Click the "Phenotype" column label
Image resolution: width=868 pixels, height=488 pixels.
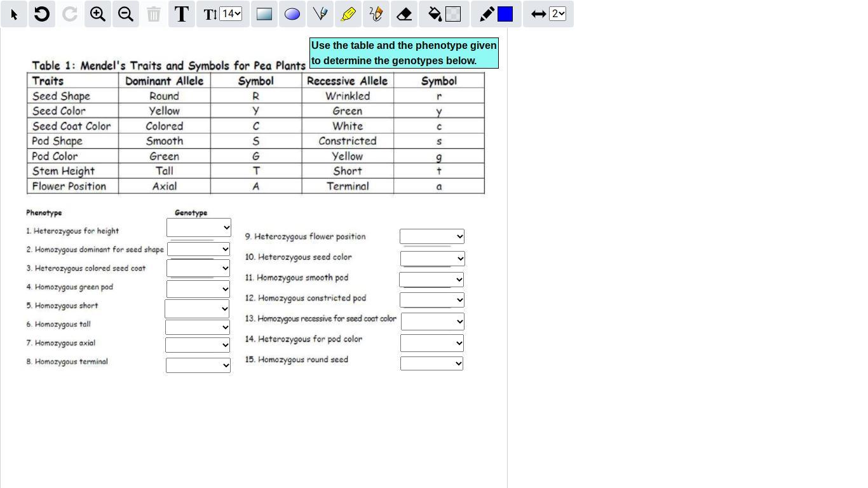pyautogui.click(x=44, y=213)
